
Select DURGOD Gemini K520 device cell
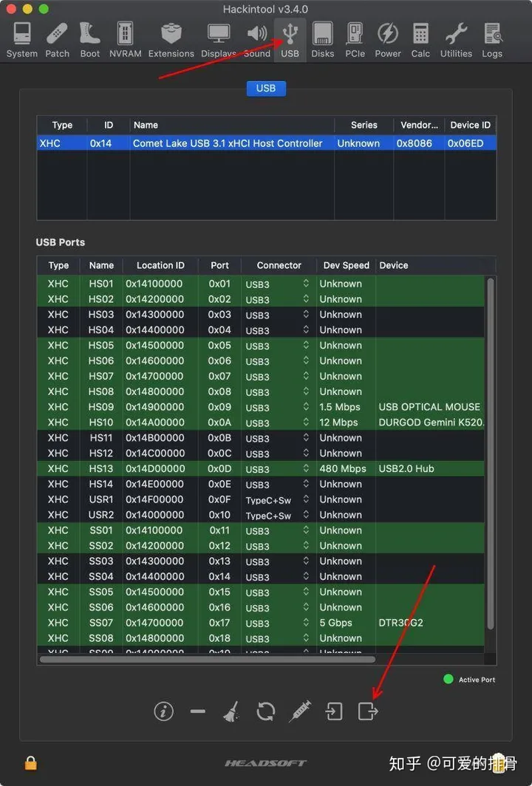431,423
